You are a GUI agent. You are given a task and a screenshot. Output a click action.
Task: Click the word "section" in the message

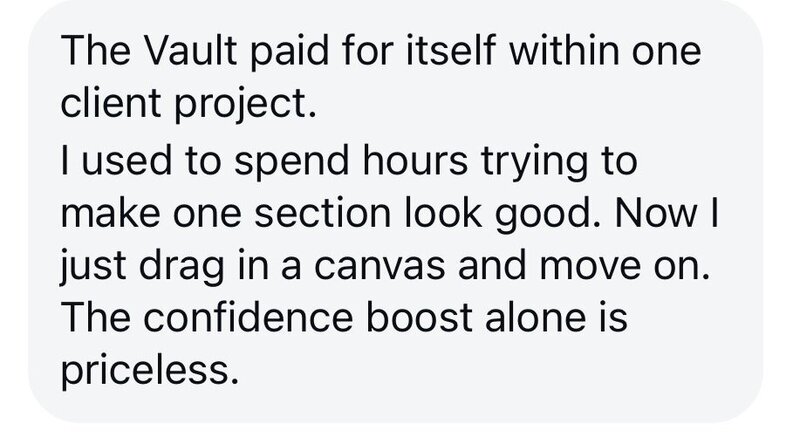(322, 213)
